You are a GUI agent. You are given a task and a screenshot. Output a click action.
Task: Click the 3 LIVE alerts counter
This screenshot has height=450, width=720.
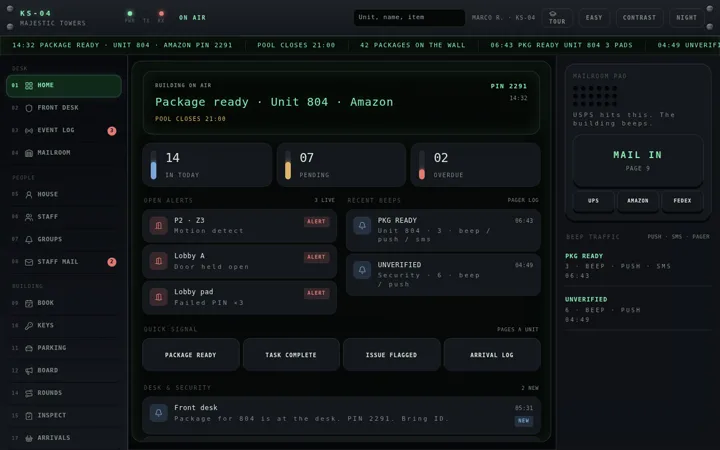click(x=325, y=200)
